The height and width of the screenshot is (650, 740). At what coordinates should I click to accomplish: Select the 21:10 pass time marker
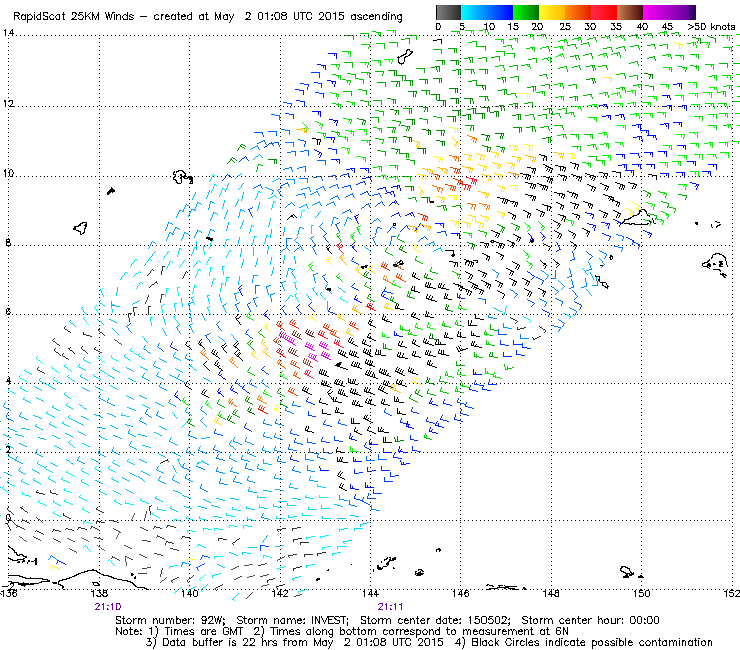[108, 607]
